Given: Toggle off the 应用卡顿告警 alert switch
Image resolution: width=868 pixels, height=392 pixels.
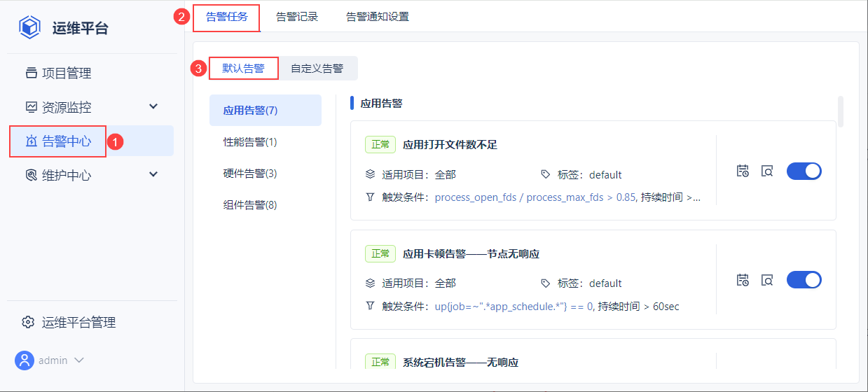Looking at the screenshot, I should coord(804,280).
